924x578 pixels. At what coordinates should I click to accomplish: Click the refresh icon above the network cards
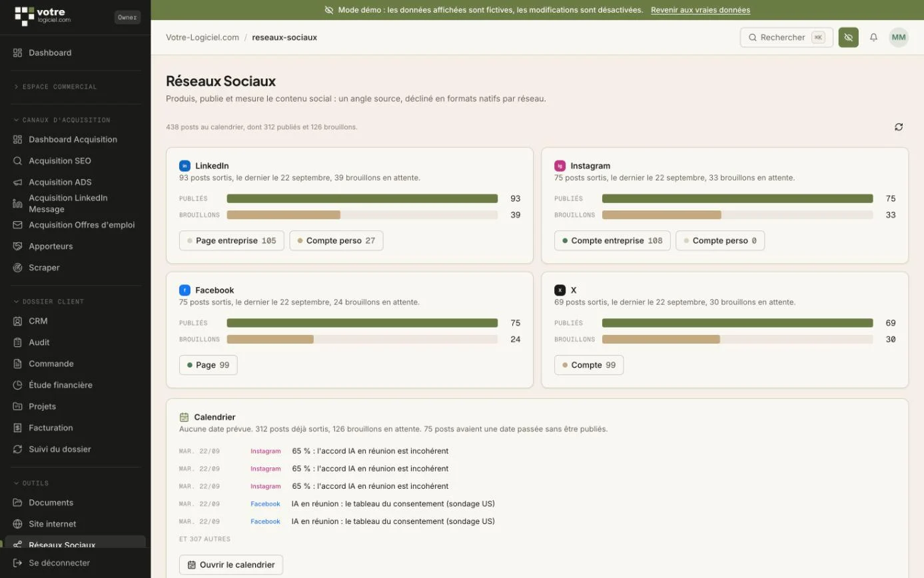point(899,127)
